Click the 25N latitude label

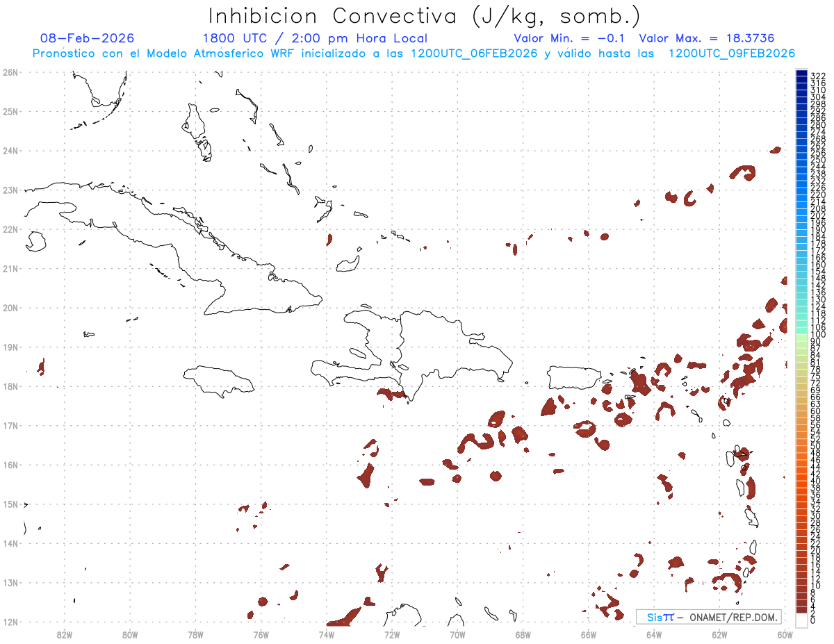[x=10, y=111]
